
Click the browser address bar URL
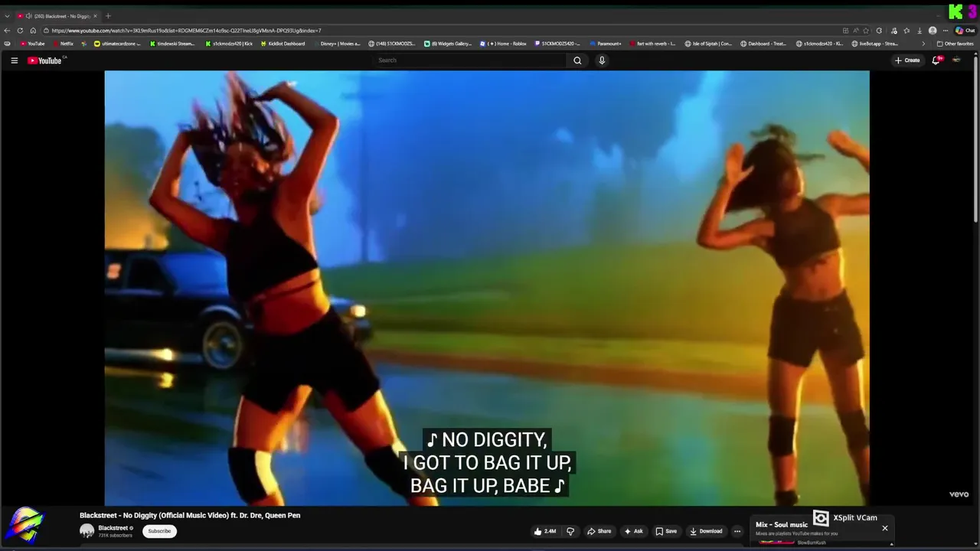pos(186,31)
